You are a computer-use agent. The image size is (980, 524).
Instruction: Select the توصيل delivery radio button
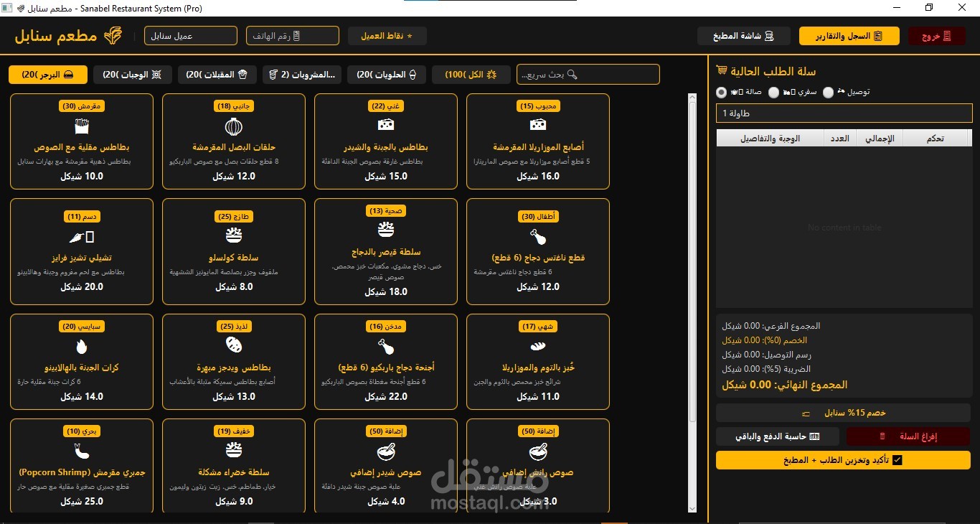click(829, 92)
